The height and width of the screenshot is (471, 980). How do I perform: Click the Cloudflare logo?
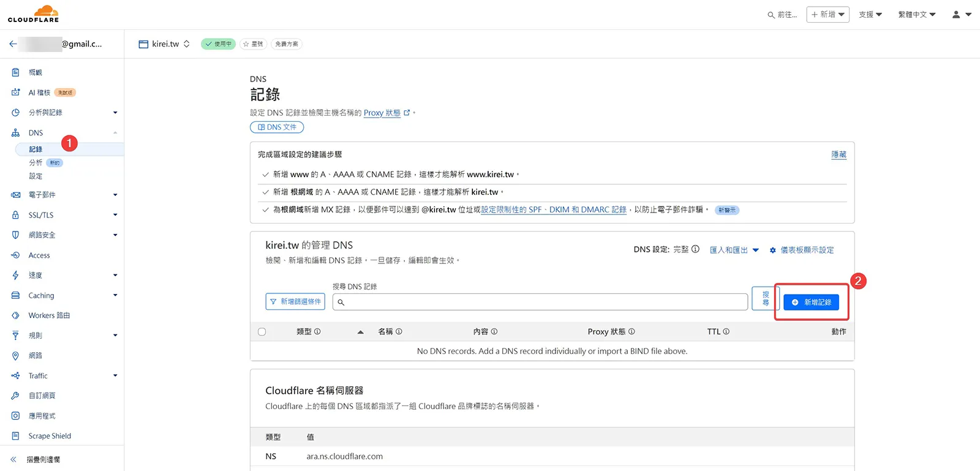tap(34, 14)
